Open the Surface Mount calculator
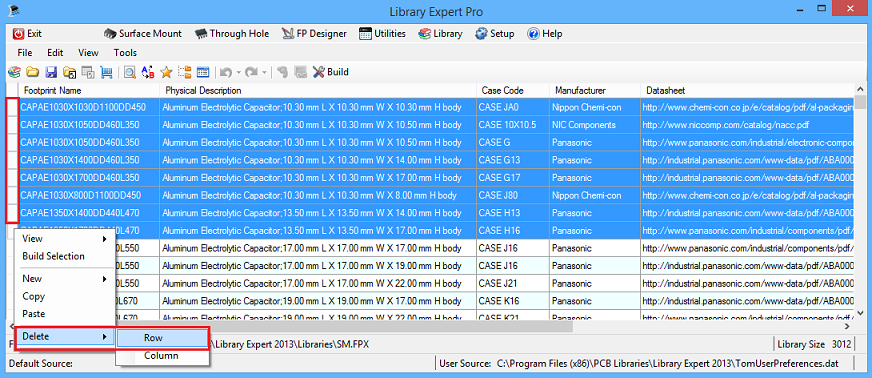The height and width of the screenshot is (378, 872). [143, 33]
